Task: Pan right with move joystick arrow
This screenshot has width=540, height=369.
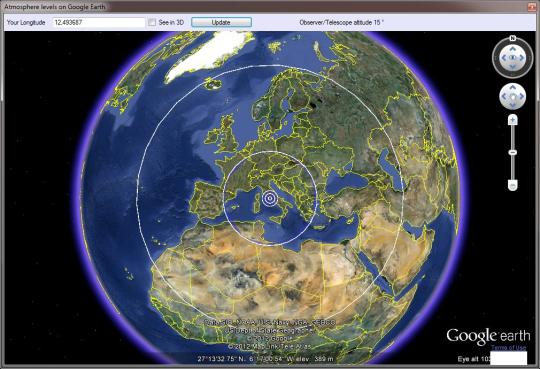Action: tap(522, 96)
